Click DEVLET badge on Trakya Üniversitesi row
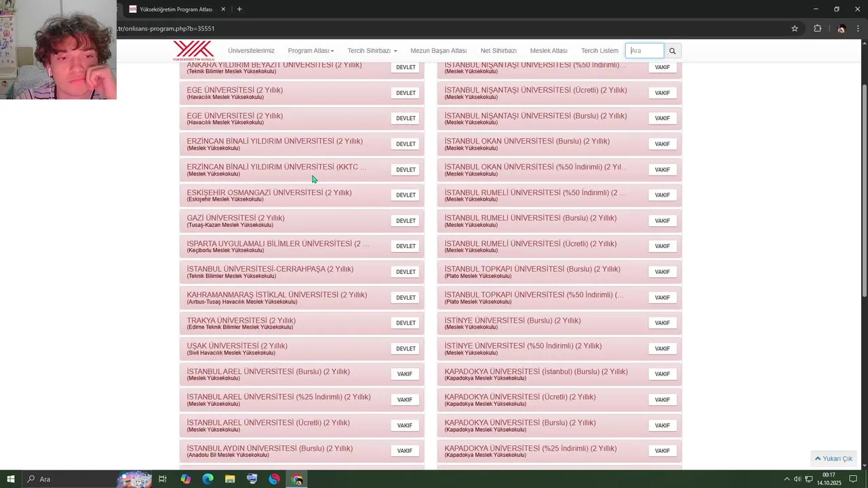This screenshot has height=488, width=868. [x=406, y=323]
